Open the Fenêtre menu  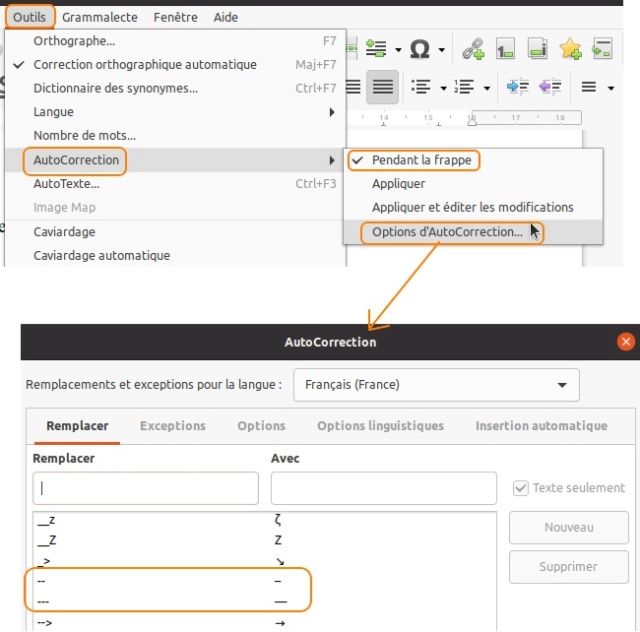tap(176, 17)
